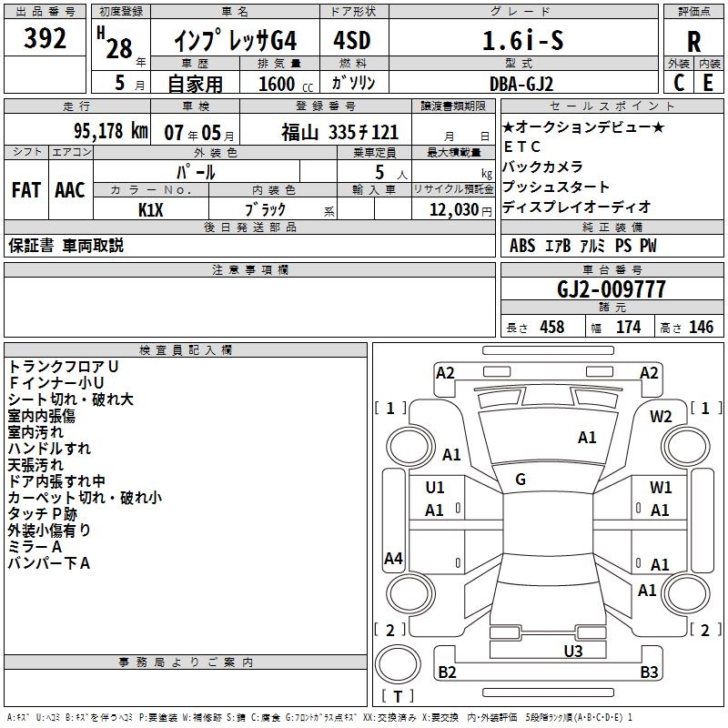Click the width value 174

point(628,327)
